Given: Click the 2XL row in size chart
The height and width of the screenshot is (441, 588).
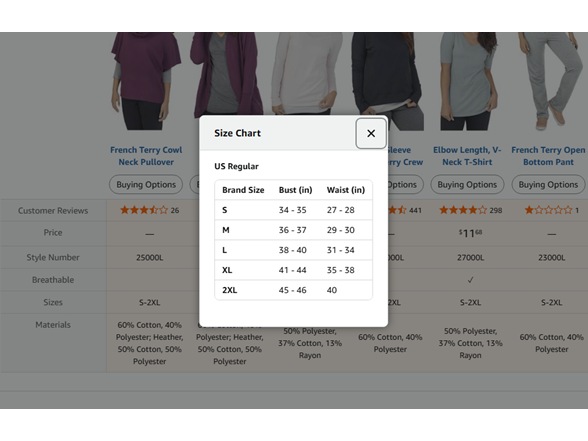Looking at the screenshot, I should 293,290.
